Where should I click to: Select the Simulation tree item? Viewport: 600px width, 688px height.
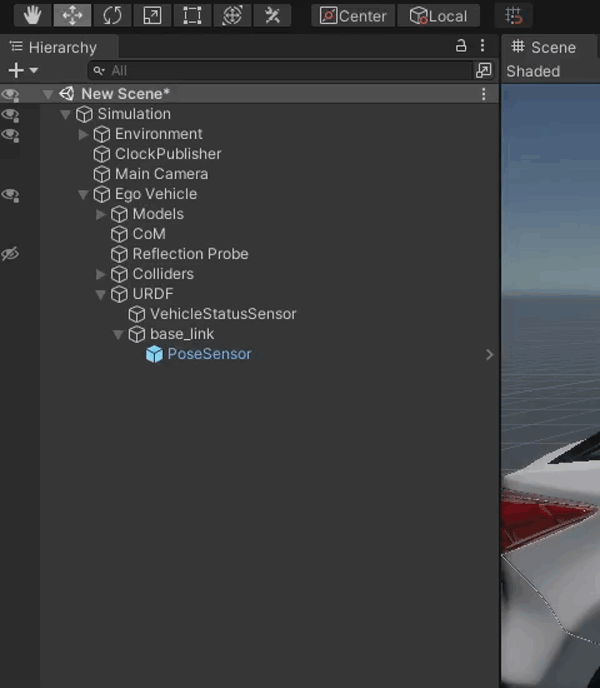tap(134, 114)
